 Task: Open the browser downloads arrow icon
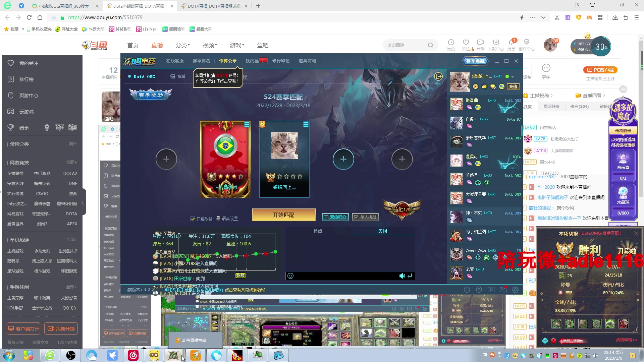coord(615,17)
